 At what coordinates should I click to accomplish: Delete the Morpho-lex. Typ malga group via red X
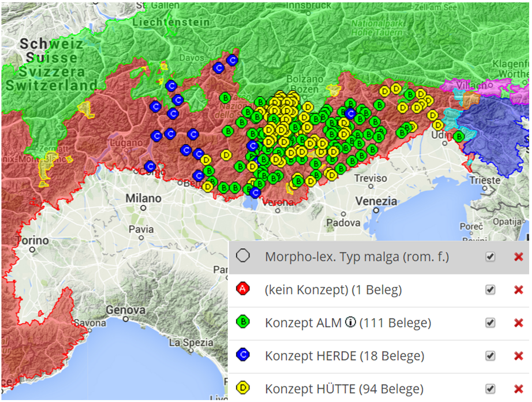click(519, 257)
